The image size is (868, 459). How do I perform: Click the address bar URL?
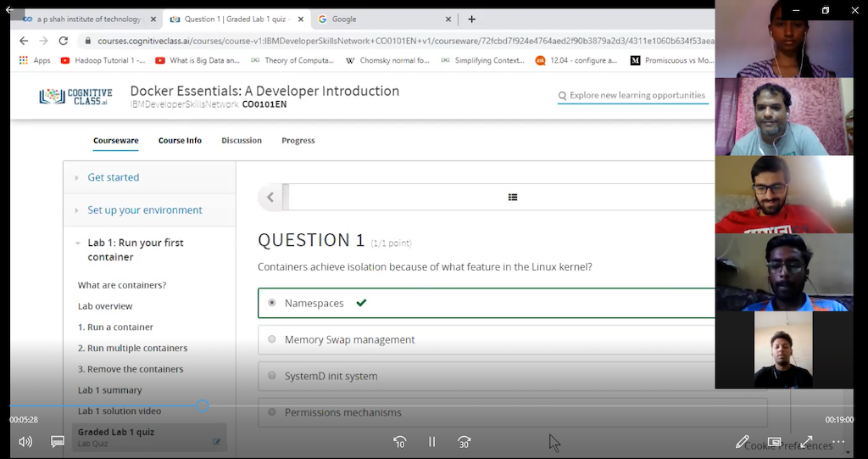tap(405, 41)
